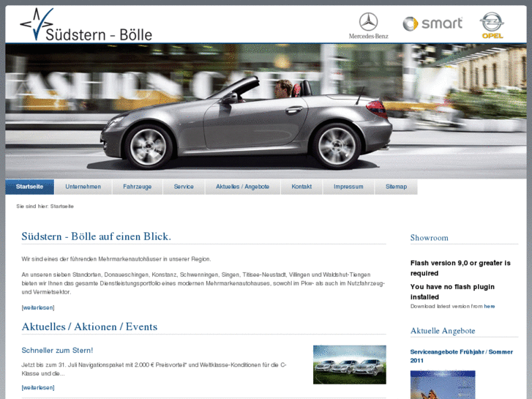Open the Startseite tab

click(29, 187)
